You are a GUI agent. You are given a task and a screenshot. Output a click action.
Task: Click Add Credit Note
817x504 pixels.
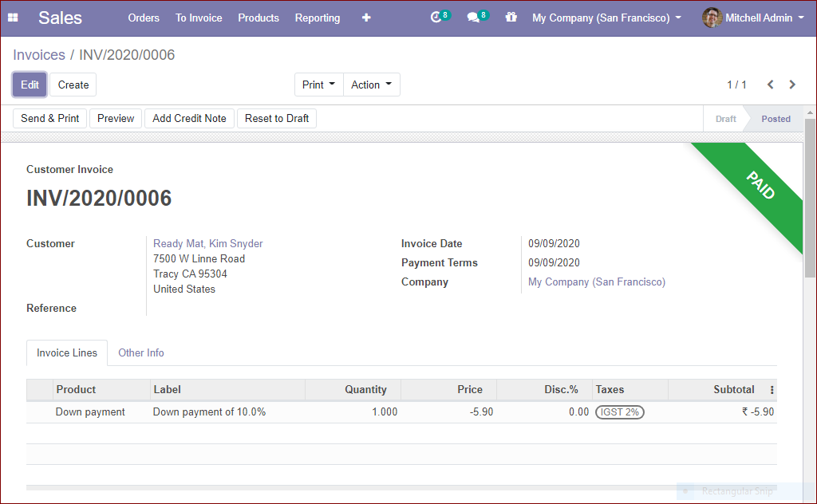189,119
